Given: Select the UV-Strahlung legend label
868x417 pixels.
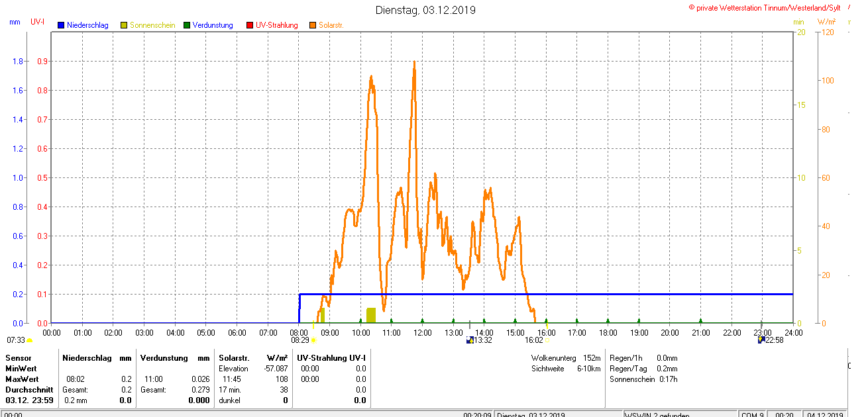Looking at the screenshot, I should (277, 25).
